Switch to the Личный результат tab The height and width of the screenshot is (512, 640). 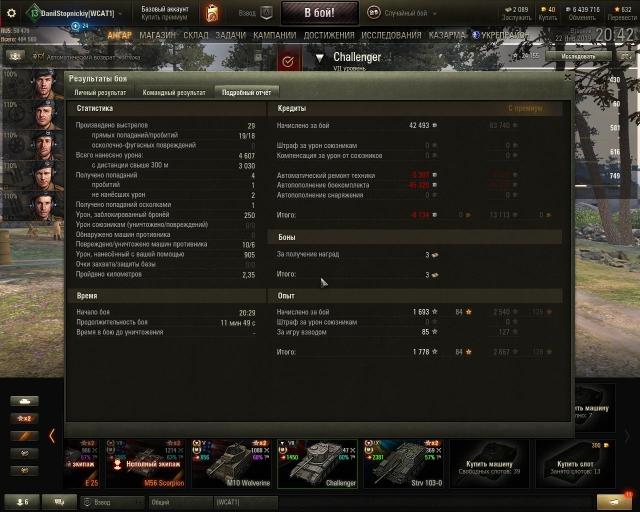(100, 93)
